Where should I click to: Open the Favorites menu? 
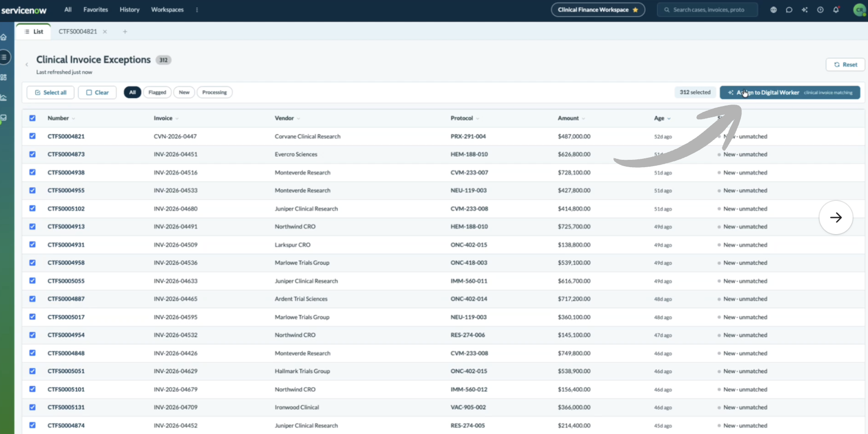click(x=96, y=10)
